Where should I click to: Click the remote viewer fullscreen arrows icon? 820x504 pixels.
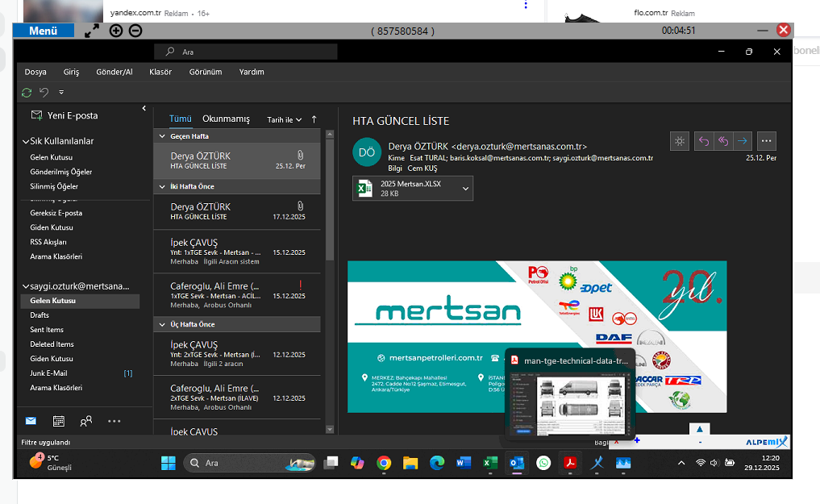92,31
